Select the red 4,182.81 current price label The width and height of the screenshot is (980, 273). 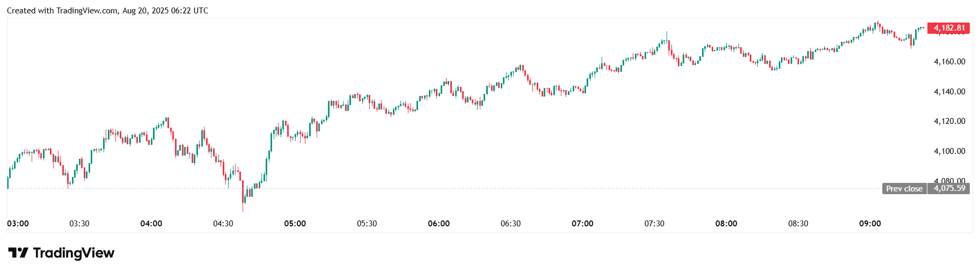[x=949, y=28]
